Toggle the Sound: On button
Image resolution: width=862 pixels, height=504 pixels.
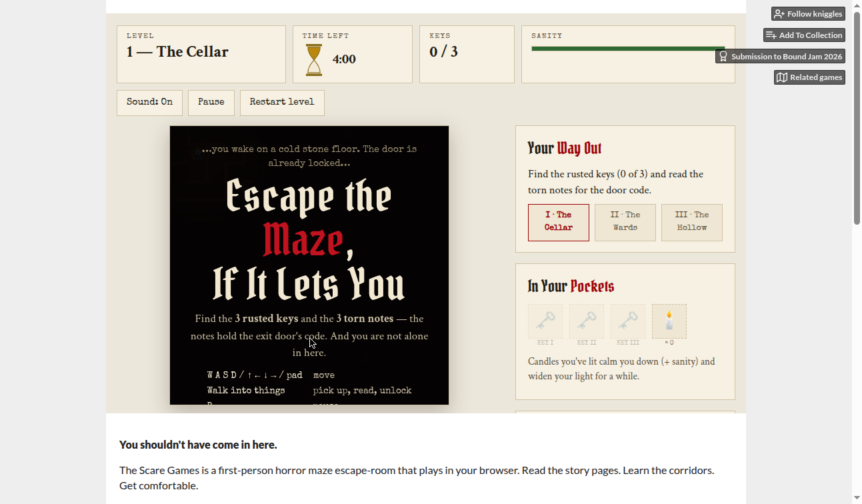click(x=149, y=103)
